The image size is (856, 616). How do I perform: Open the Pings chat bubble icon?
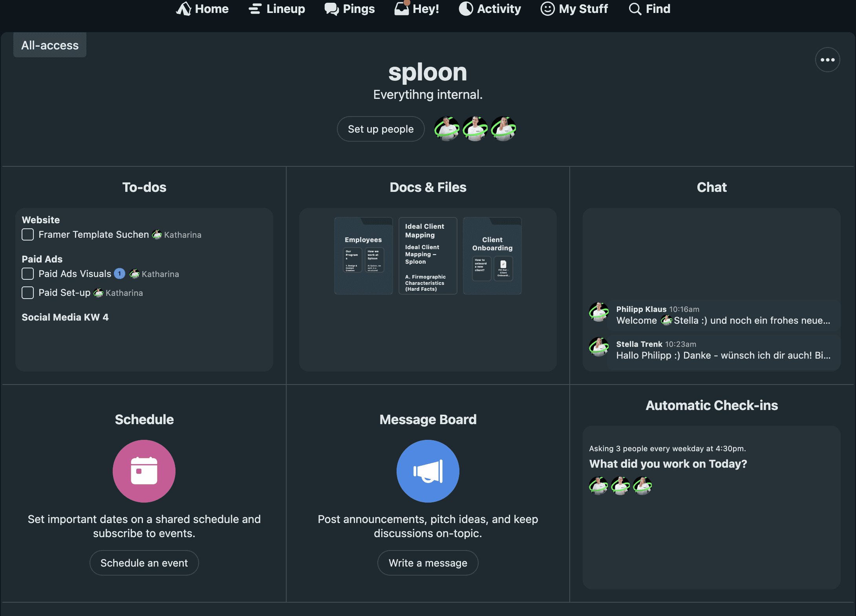click(x=332, y=9)
